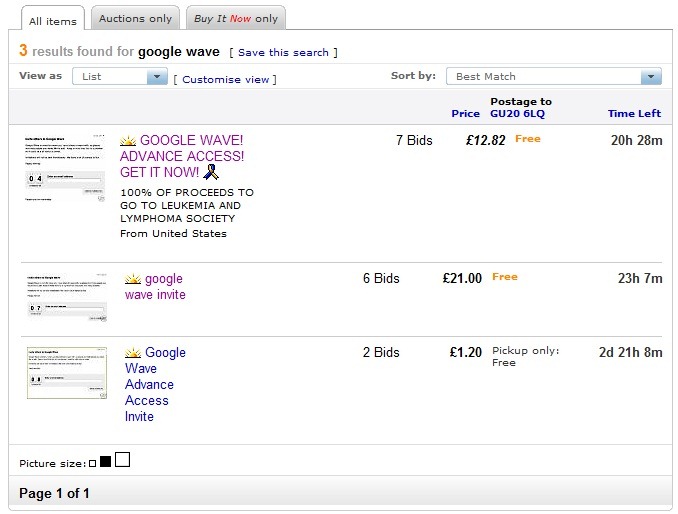Select the All items tab

pyautogui.click(x=50, y=20)
